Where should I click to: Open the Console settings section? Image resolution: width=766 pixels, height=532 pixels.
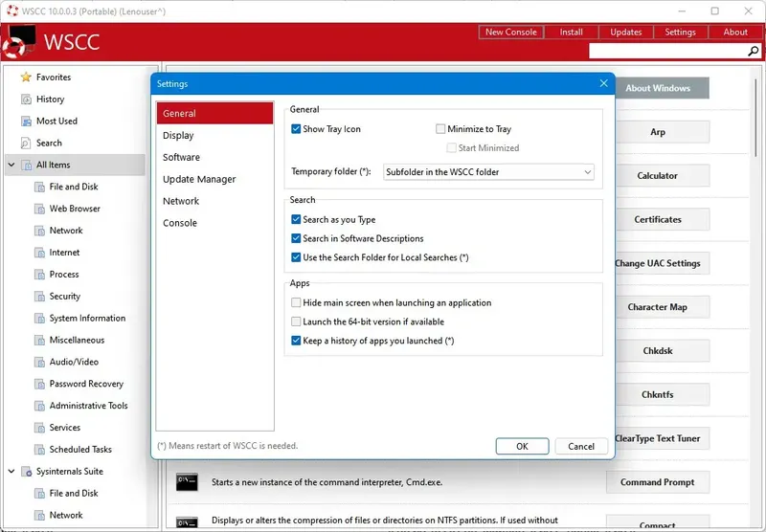(x=214, y=223)
